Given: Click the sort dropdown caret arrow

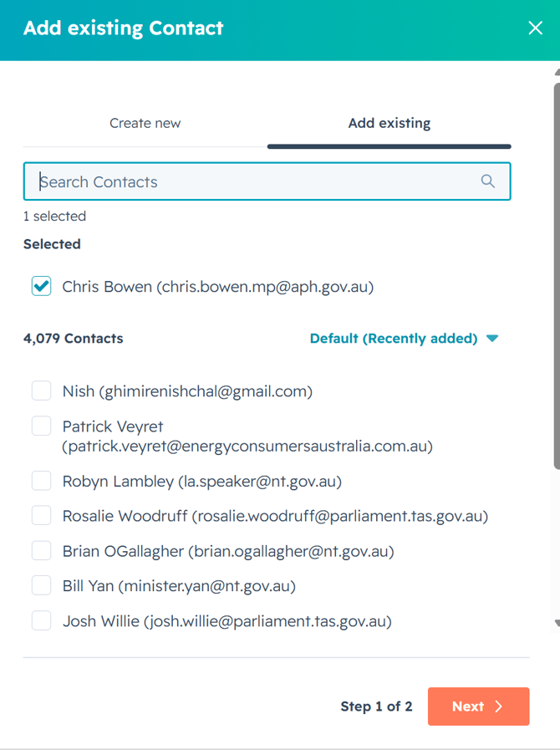Looking at the screenshot, I should pos(492,339).
